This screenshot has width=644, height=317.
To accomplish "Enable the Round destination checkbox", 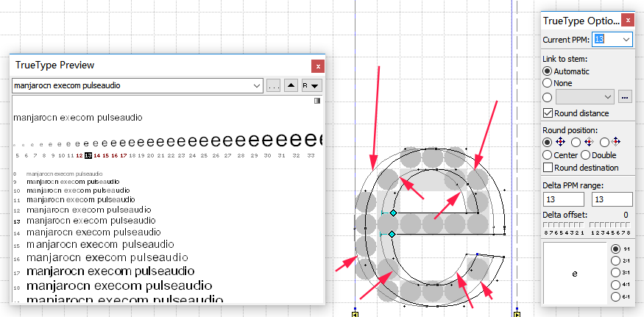I will click(x=548, y=168).
